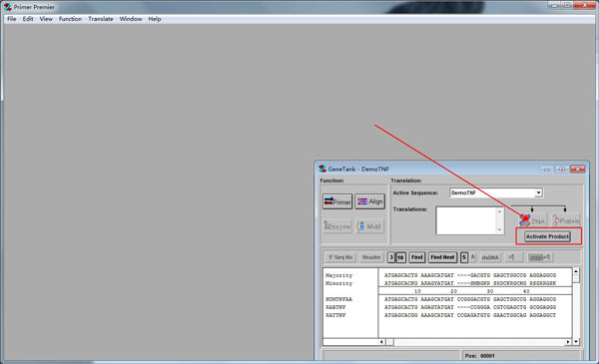The image size is (599, 364).
Task: Click the Translations list down arrow
Action: point(499,229)
